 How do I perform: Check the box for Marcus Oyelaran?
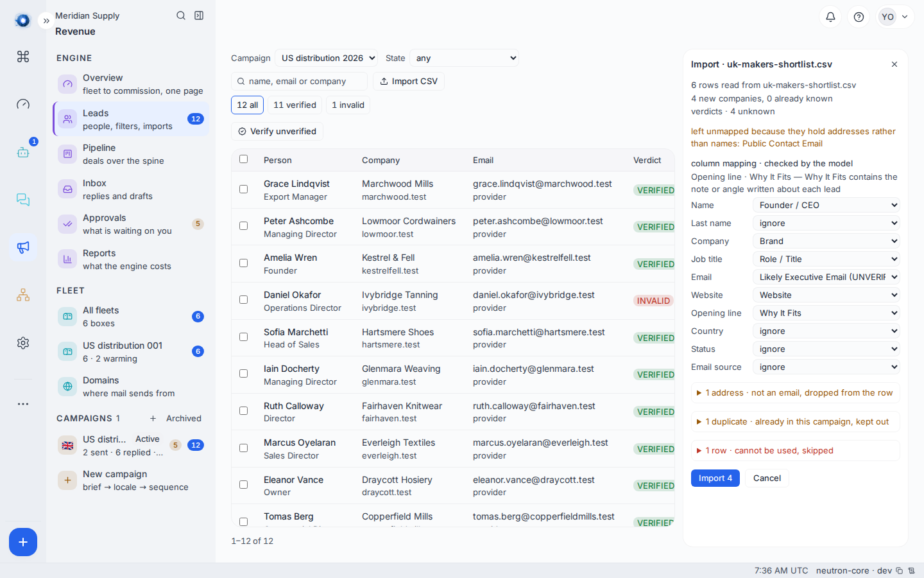pyautogui.click(x=243, y=448)
